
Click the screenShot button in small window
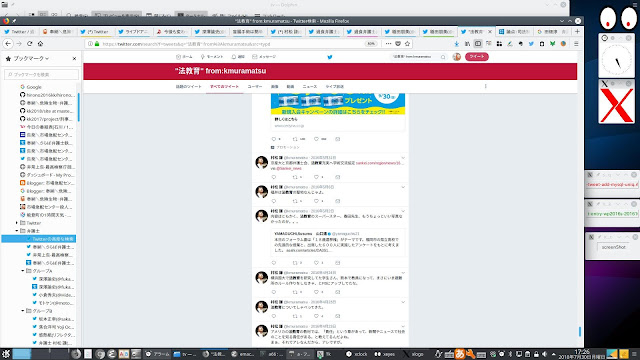click(x=613, y=247)
